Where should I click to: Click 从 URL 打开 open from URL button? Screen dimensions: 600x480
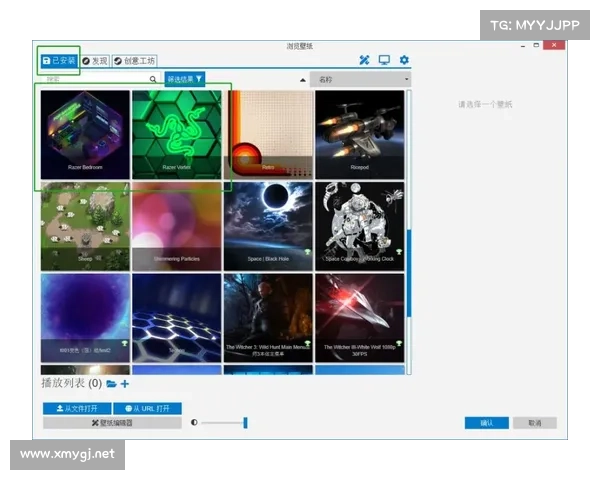coord(147,408)
